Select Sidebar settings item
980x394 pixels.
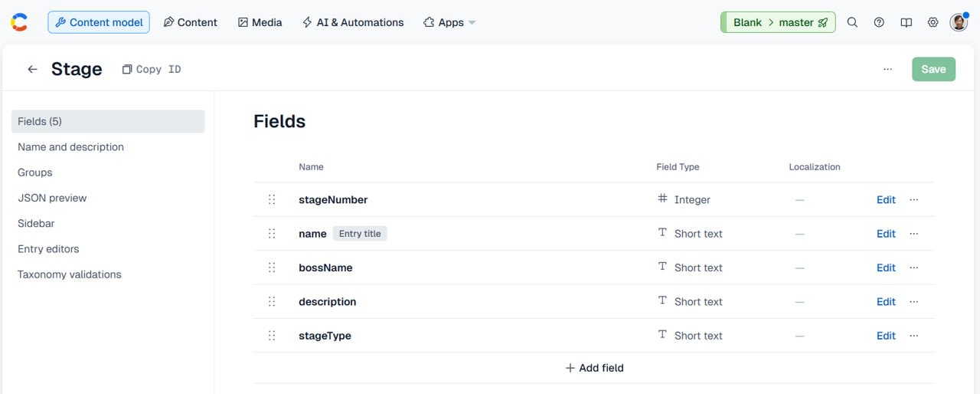pyautogui.click(x=108, y=223)
